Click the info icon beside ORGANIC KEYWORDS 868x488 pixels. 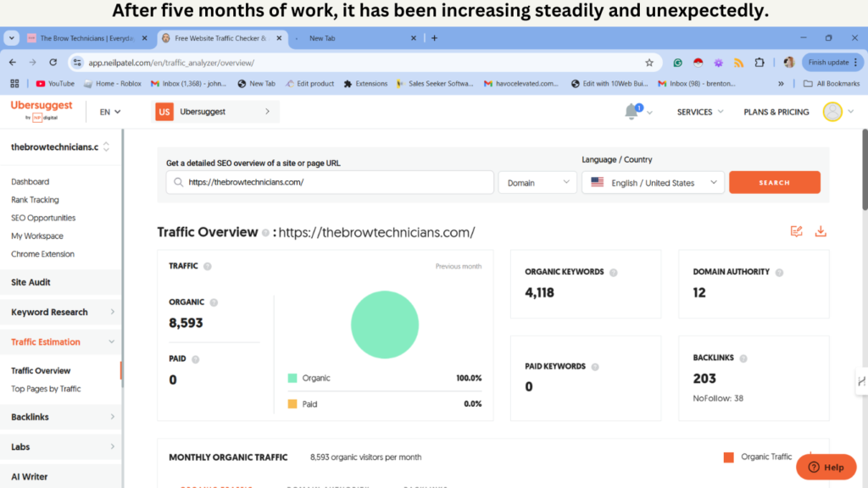pos(614,272)
